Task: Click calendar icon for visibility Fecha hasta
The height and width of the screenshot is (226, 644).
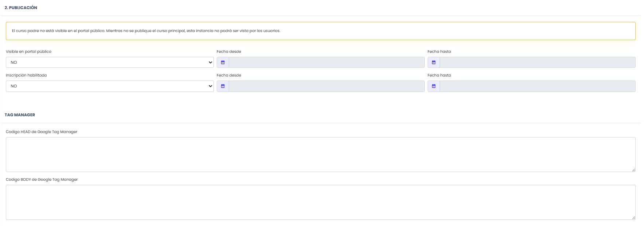Action: pos(434,62)
